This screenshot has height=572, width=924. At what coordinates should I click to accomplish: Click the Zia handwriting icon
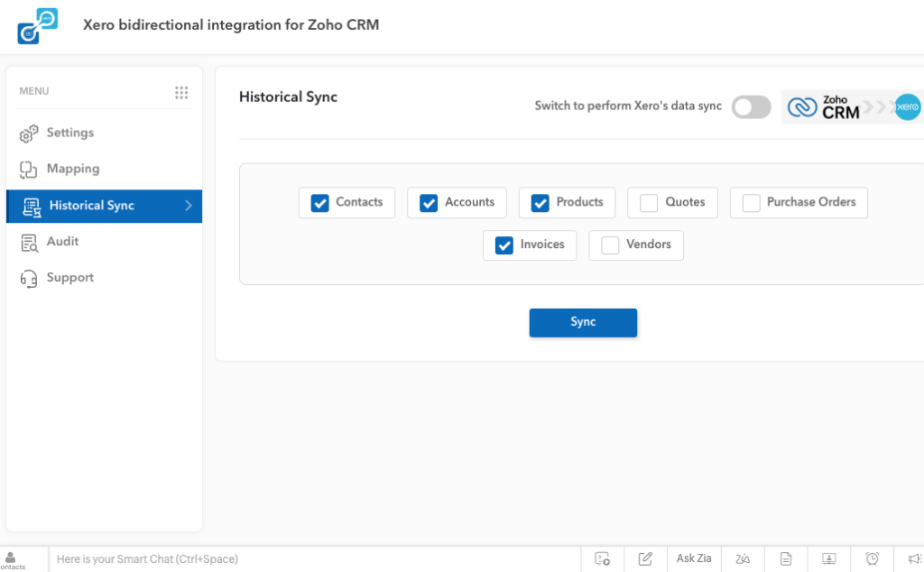tap(743, 558)
